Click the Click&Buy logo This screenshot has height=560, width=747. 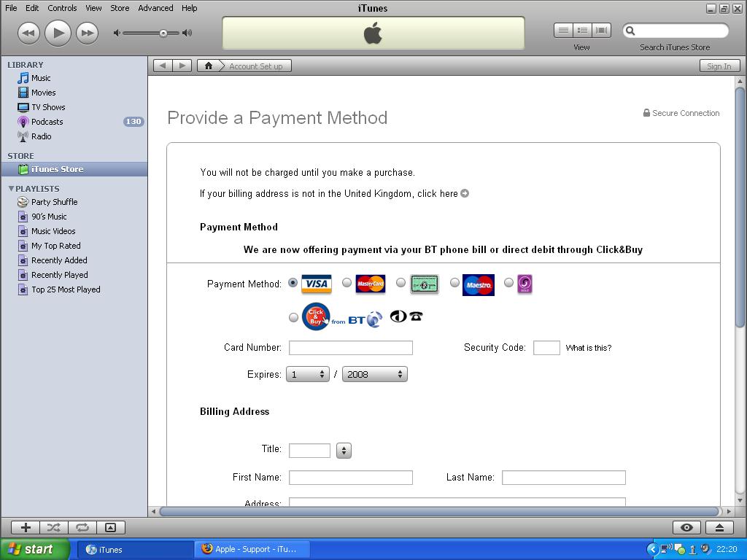316,316
